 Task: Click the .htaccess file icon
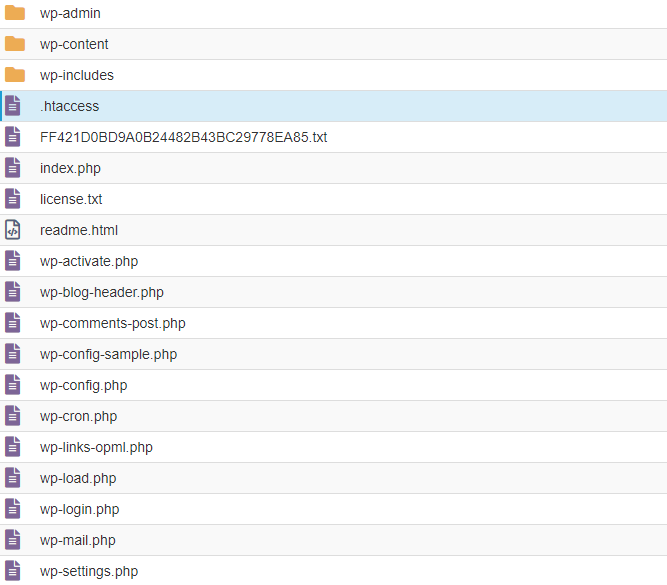[x=13, y=106]
